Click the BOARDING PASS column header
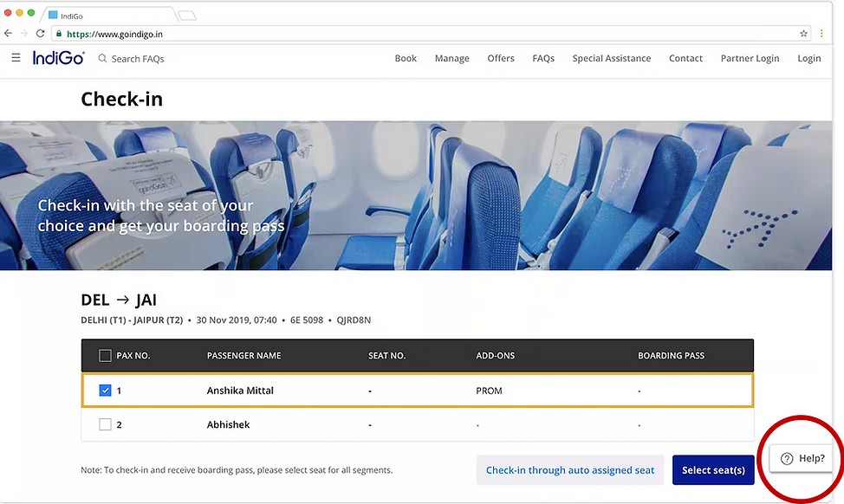Screen dimensions: 844x504 tap(672, 356)
